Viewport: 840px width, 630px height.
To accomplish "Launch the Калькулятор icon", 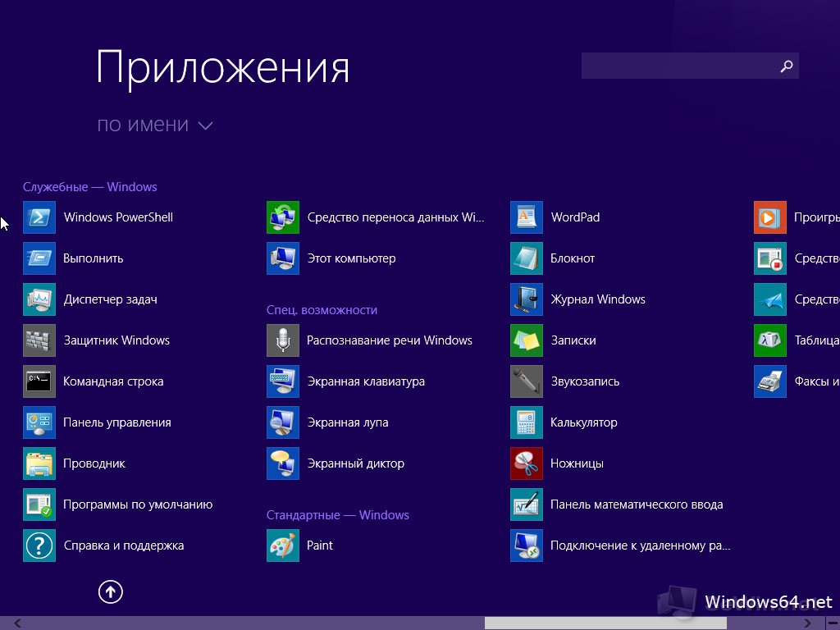I will [527, 422].
